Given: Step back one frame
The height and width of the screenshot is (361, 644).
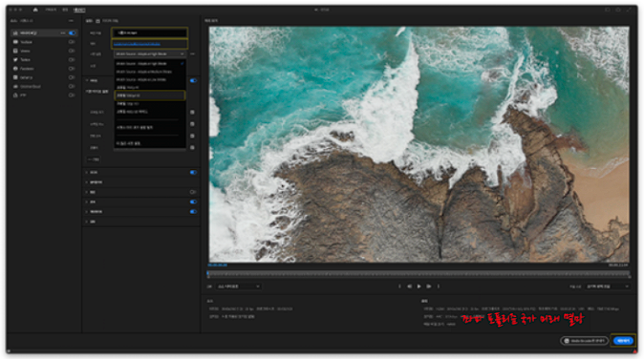Looking at the screenshot, I should (409, 287).
